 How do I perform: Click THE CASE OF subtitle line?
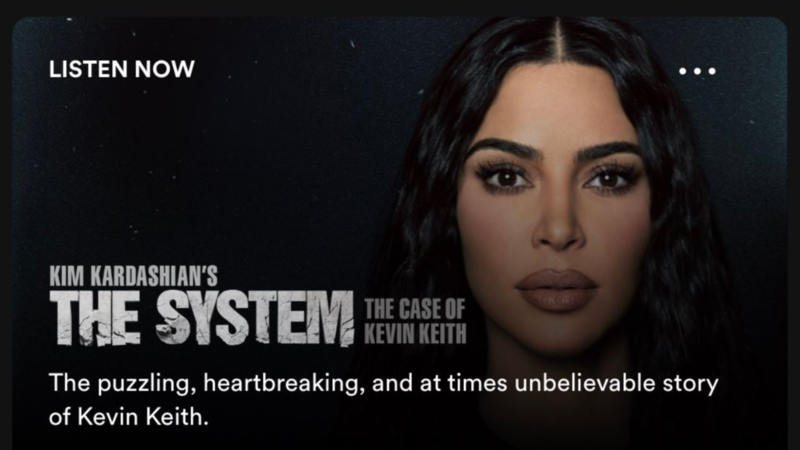click(x=414, y=309)
